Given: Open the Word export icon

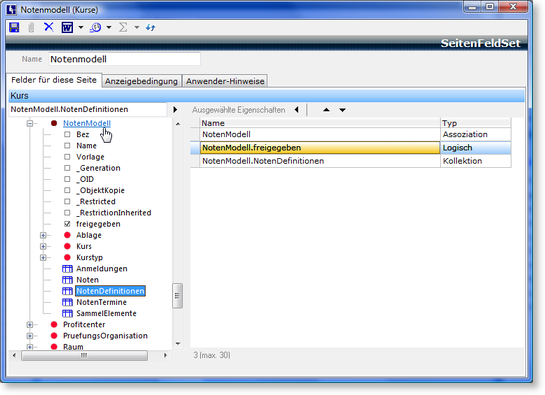Looking at the screenshot, I should click(x=67, y=27).
